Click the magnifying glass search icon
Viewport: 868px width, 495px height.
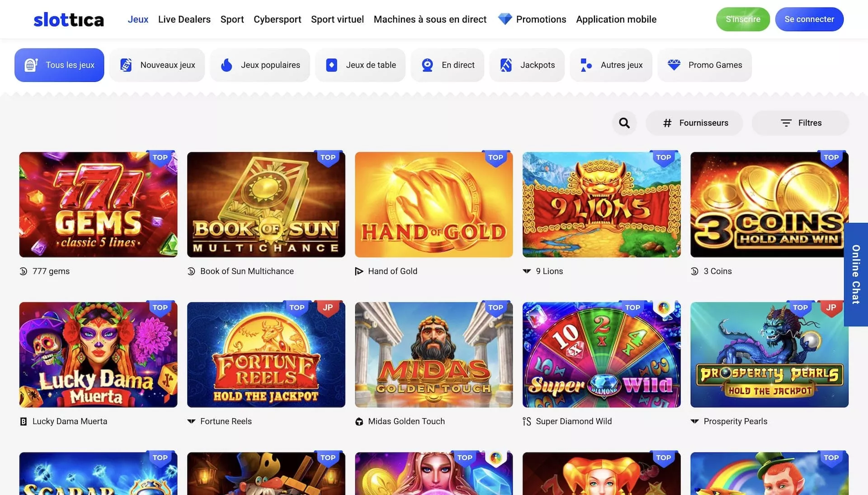click(x=624, y=123)
